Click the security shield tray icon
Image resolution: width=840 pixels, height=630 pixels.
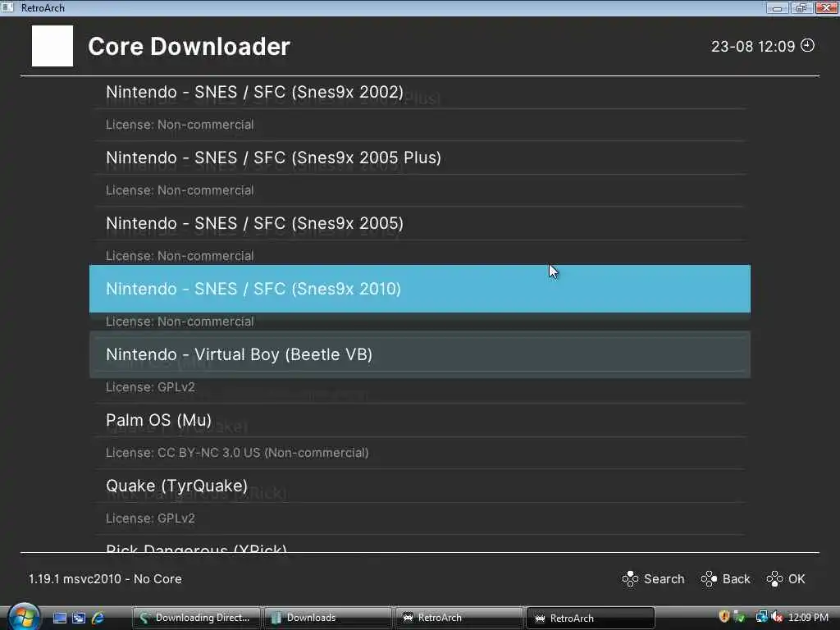coord(724,617)
